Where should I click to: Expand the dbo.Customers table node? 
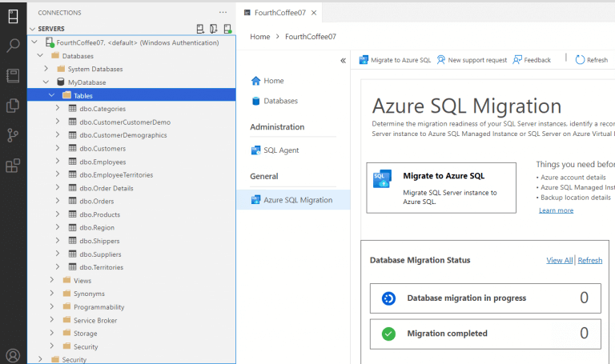58,148
